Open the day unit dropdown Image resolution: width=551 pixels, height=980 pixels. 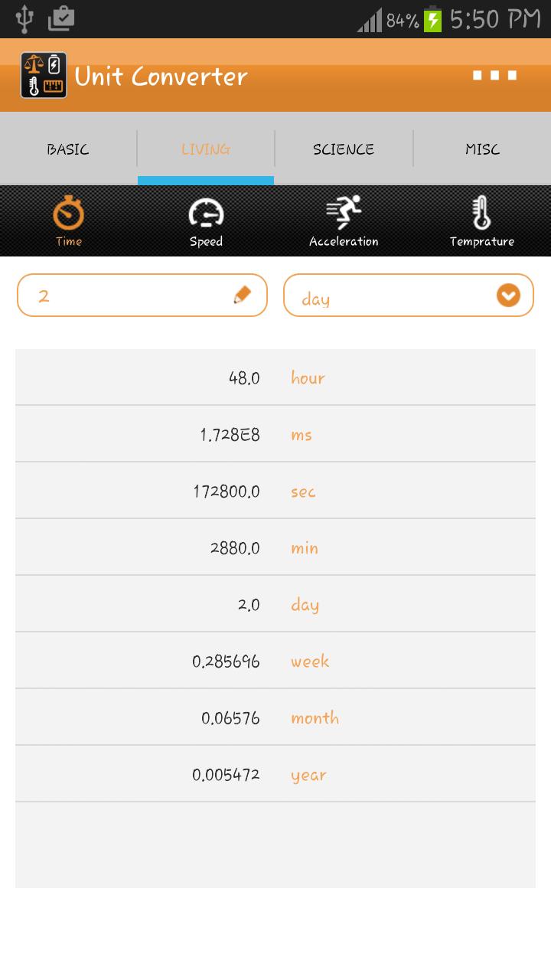click(x=409, y=295)
